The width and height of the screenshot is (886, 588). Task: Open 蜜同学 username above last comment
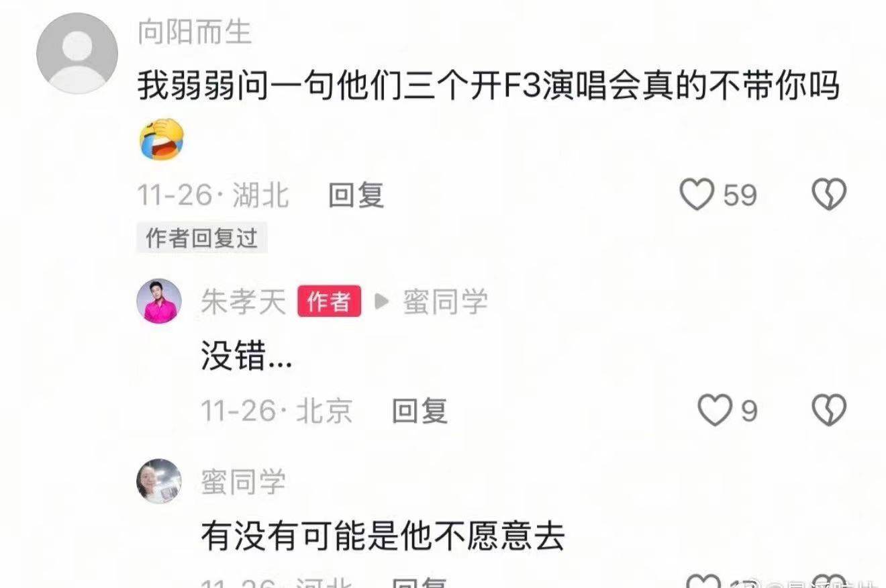pos(244,481)
